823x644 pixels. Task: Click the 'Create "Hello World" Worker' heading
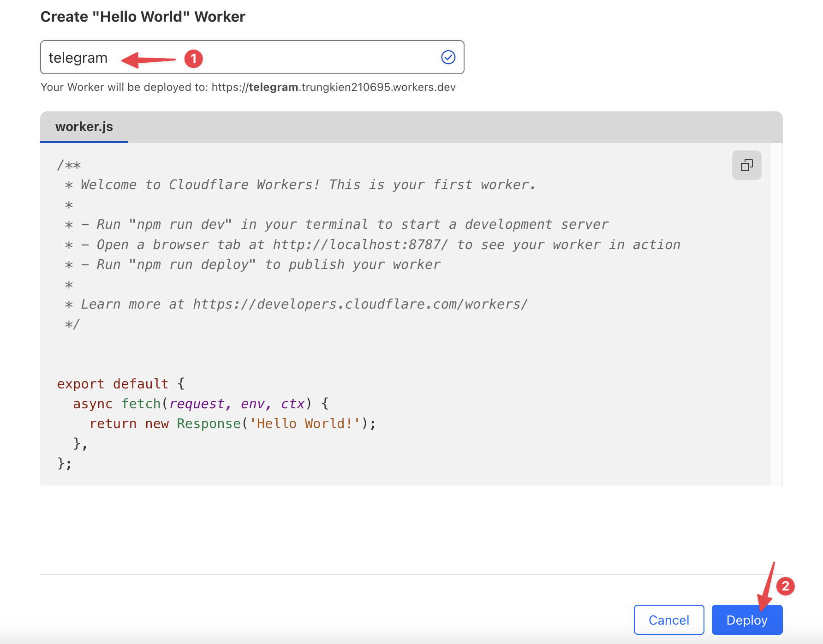143,17
